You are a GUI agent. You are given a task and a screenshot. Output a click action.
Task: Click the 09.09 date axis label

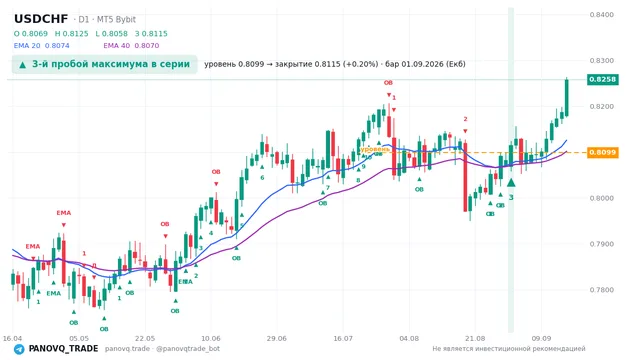(x=541, y=338)
